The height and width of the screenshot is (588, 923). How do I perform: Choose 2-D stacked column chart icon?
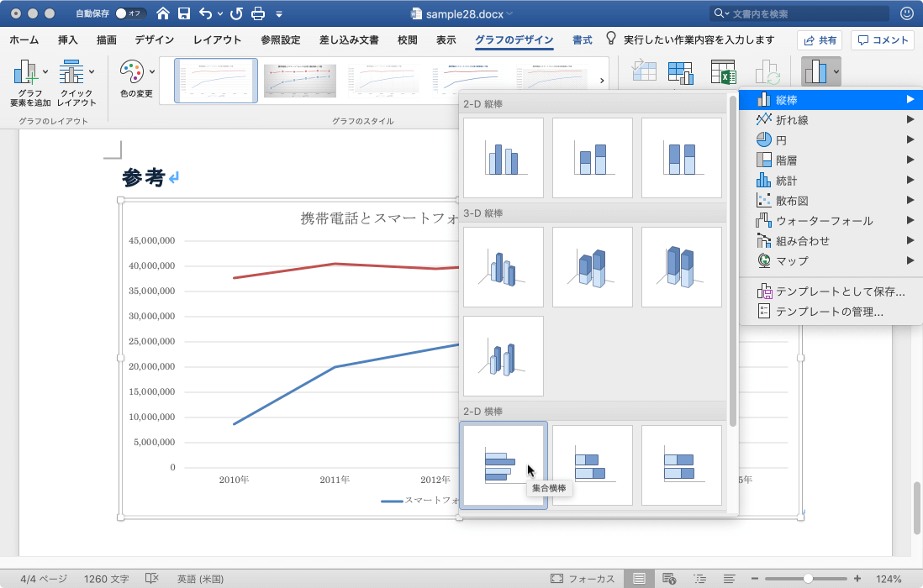click(592, 158)
